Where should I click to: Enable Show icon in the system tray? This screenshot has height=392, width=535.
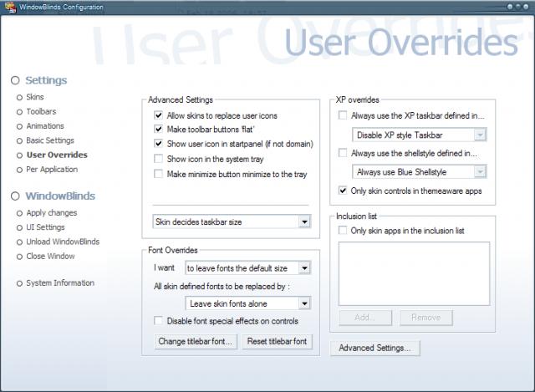pos(158,159)
